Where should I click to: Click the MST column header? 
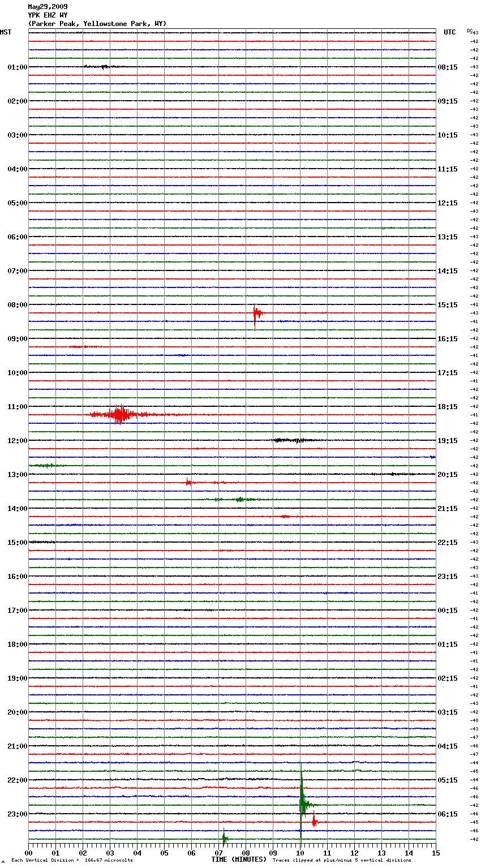click(x=6, y=32)
